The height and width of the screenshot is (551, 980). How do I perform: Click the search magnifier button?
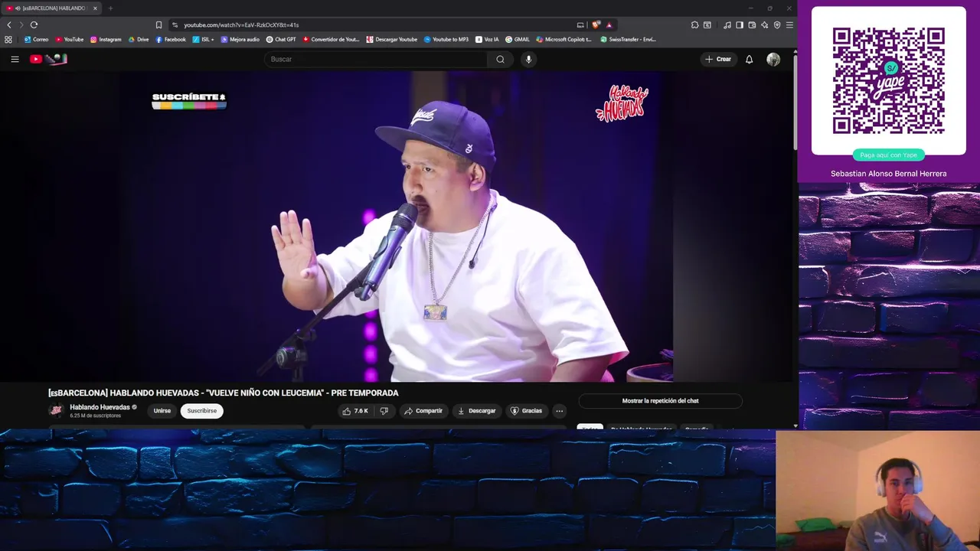500,59
